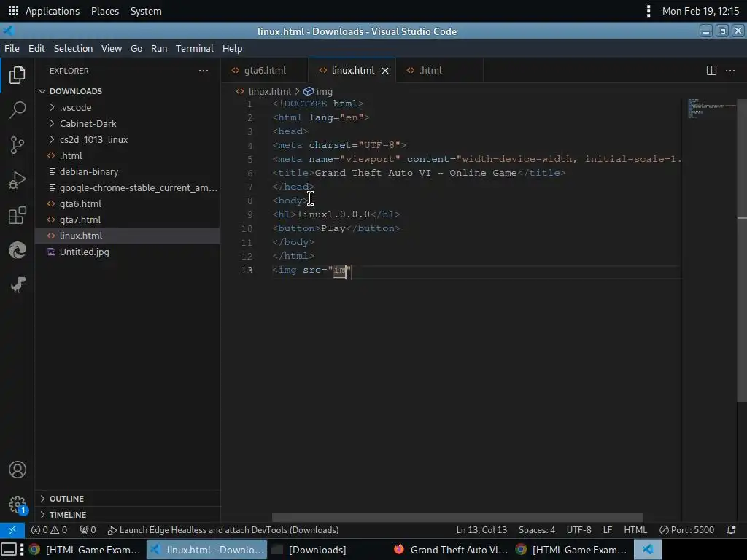Open the Run menu
747x560 pixels.
coord(159,49)
